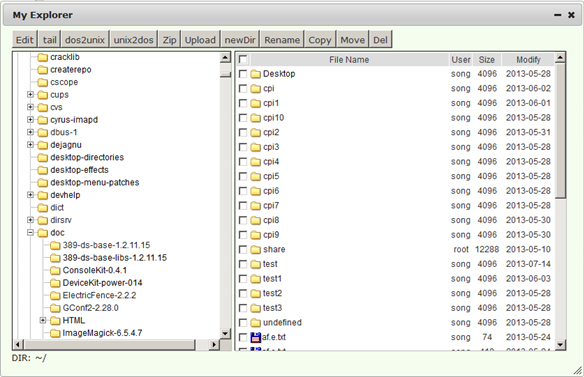Click the Upload button
The image size is (584, 377).
pos(200,40)
